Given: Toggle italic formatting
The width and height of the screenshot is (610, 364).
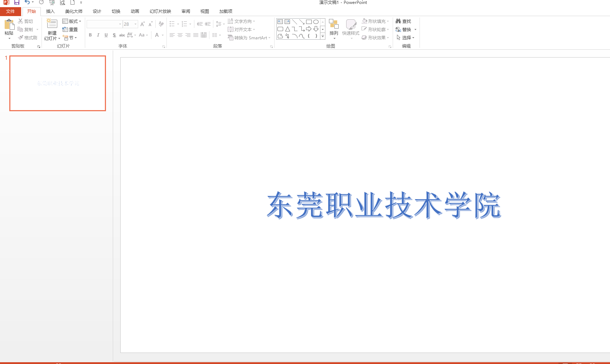Looking at the screenshot, I should point(98,35).
